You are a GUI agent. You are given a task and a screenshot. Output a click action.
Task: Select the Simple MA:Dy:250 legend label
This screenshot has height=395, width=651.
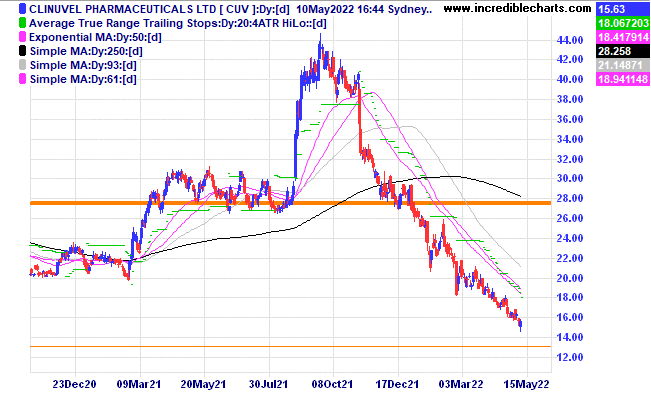pyautogui.click(x=86, y=52)
